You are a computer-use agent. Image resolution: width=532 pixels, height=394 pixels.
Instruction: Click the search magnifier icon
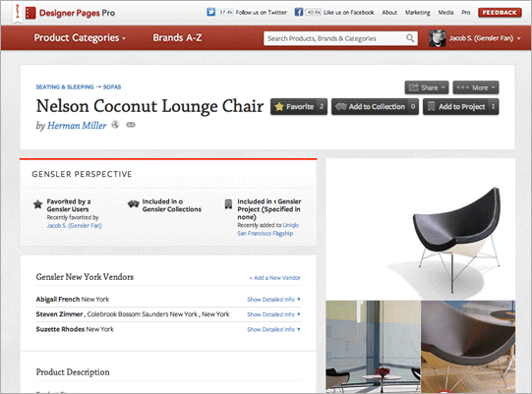point(410,38)
